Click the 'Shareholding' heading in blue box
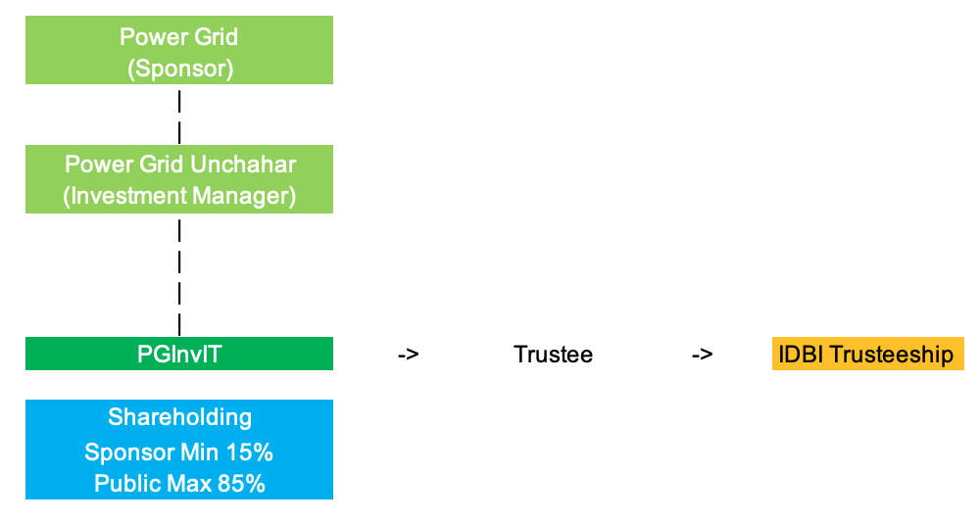The height and width of the screenshot is (523, 980). point(179,417)
